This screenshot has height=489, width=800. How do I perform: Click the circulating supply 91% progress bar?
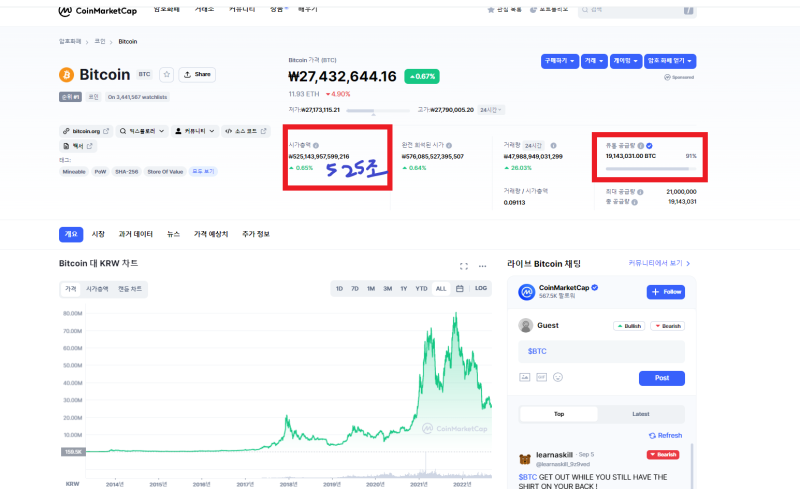[651, 168]
